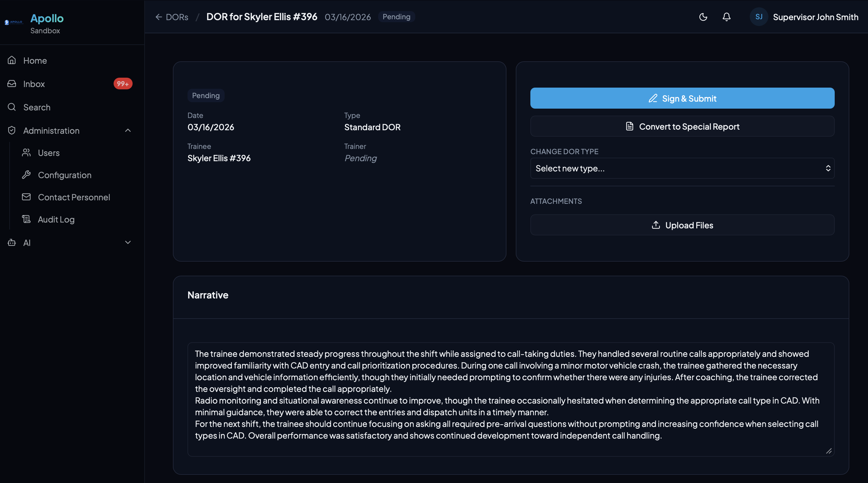
Task: Click Convert to Special Report
Action: click(x=682, y=126)
